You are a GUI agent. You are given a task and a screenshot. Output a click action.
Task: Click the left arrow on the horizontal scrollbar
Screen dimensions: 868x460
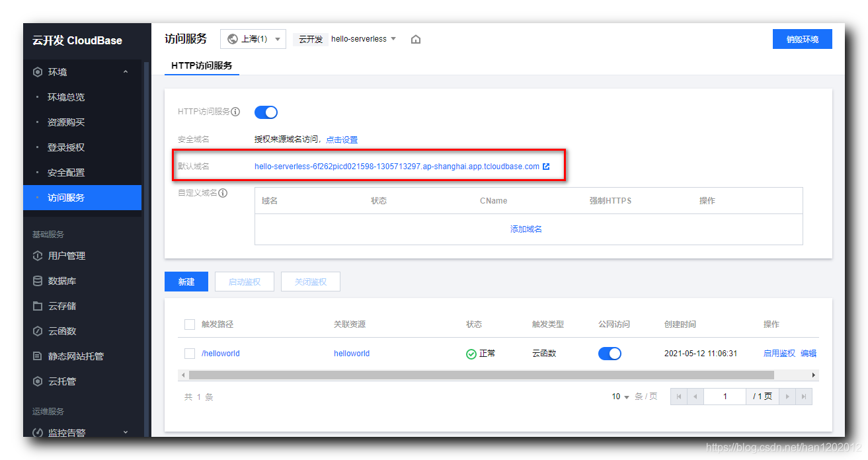pos(182,375)
